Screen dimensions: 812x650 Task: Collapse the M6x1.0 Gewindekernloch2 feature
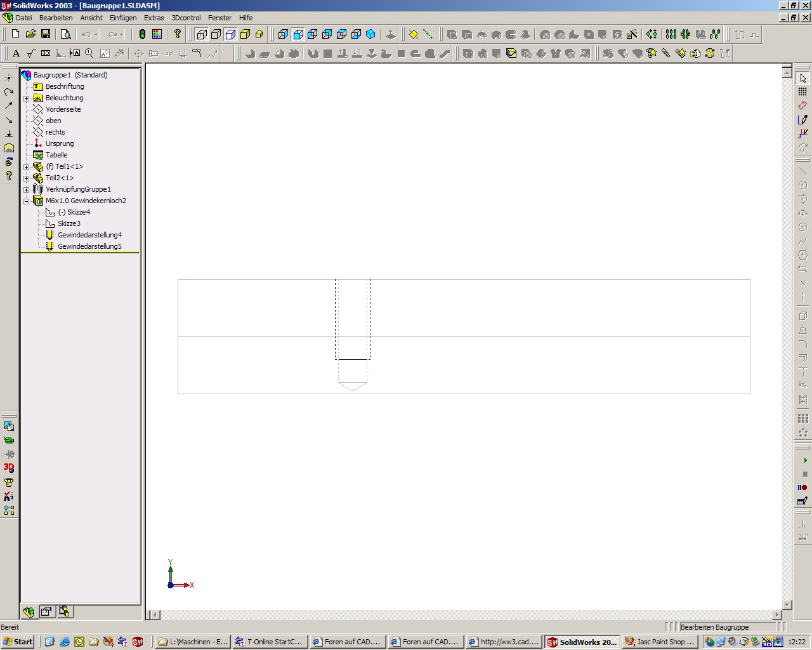27,201
